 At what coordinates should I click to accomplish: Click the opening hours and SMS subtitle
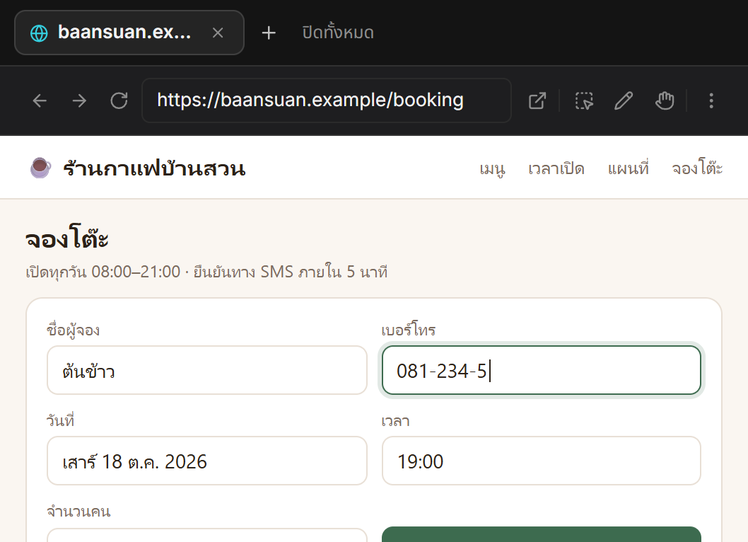[x=207, y=271]
